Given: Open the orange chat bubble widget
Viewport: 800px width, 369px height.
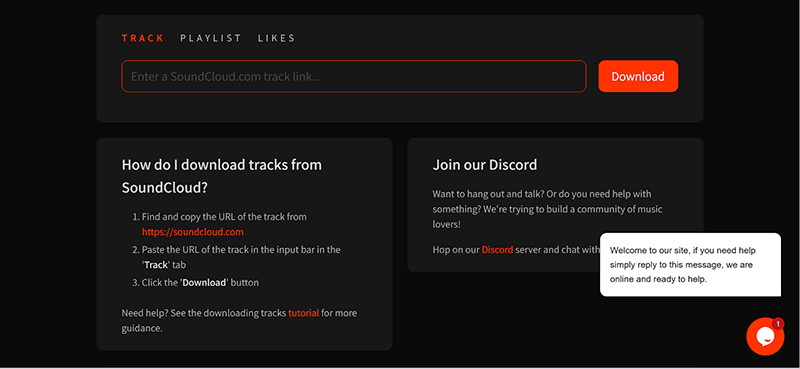Looking at the screenshot, I should (765, 336).
